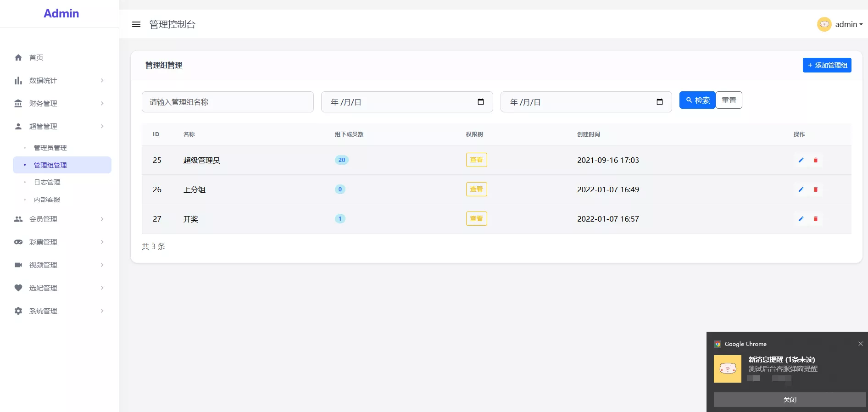Expand the 财务管理 sidebar menu
868x412 pixels.
click(60, 104)
